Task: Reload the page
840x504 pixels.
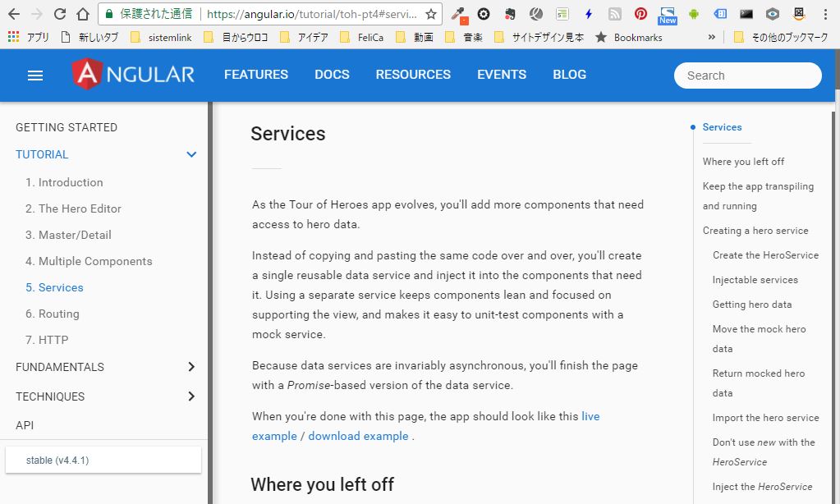Action: (x=60, y=14)
